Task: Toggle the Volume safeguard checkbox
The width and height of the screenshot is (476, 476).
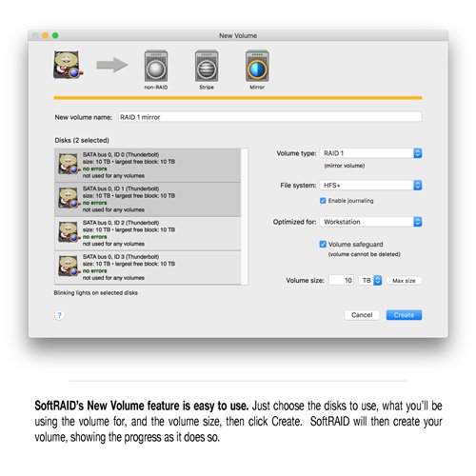Action: pos(323,244)
